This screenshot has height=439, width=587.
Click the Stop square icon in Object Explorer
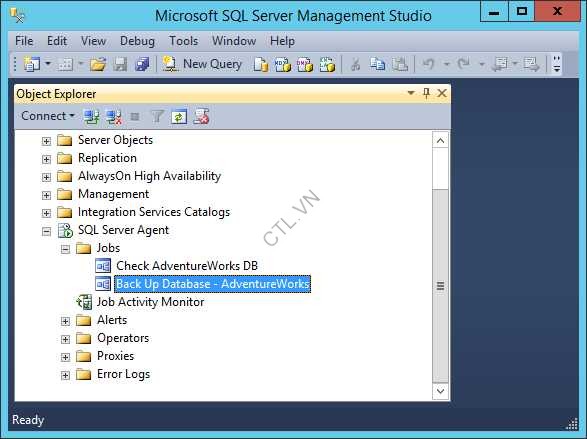click(135, 117)
